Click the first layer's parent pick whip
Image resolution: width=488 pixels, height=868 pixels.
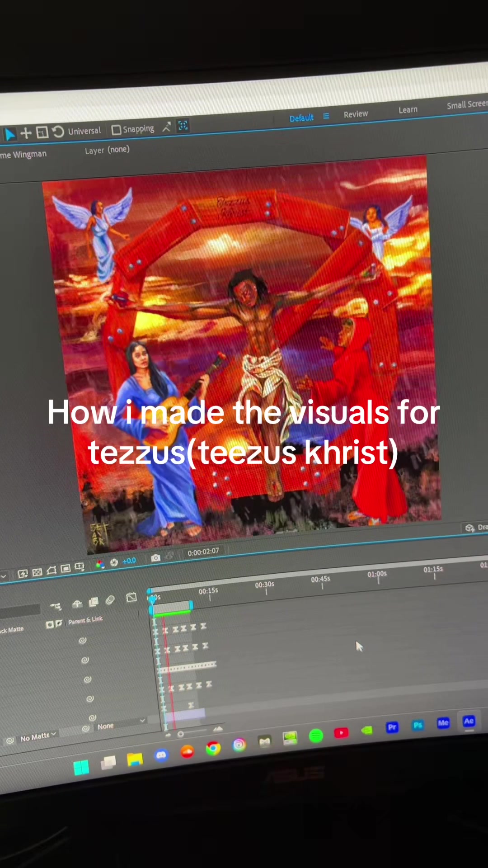click(82, 640)
